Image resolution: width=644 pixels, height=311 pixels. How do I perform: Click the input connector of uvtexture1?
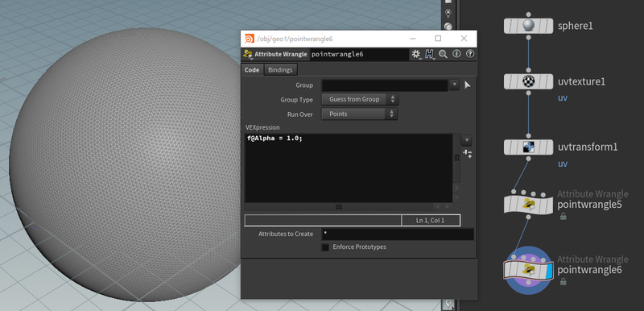click(x=528, y=70)
